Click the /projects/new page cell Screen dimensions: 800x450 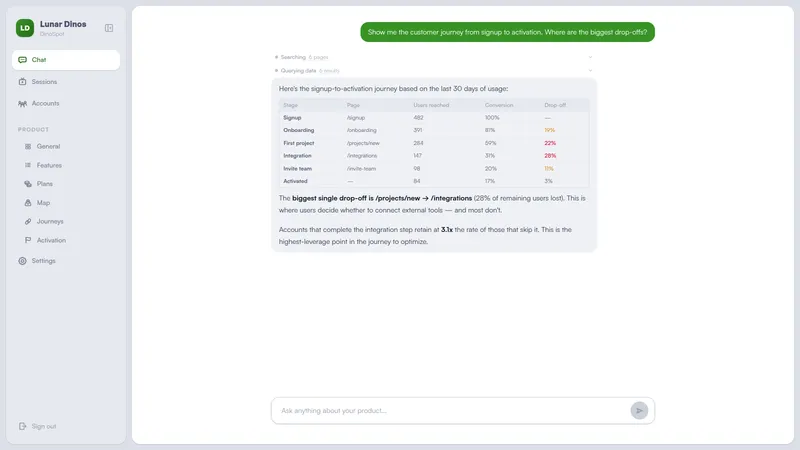point(363,143)
